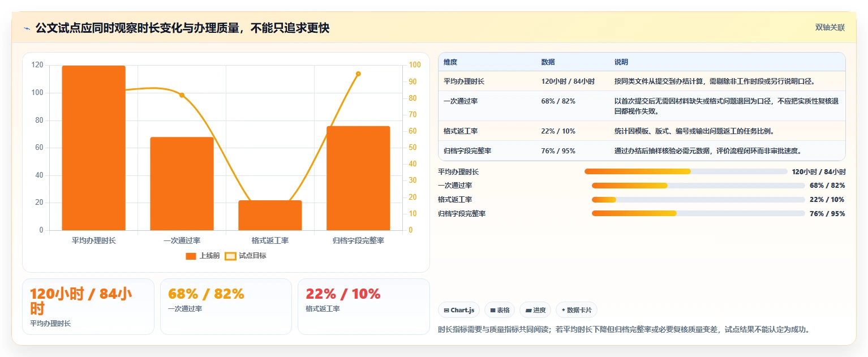This screenshot has width=868, height=357.
Task: Click the 平均办理时长 x-axis label
Action: [x=93, y=240]
